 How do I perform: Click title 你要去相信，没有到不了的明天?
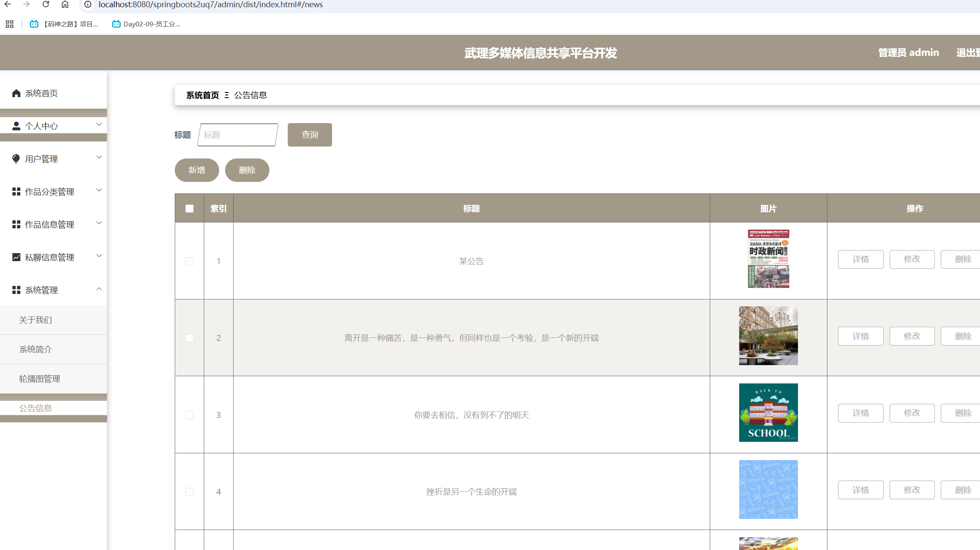[x=471, y=415]
